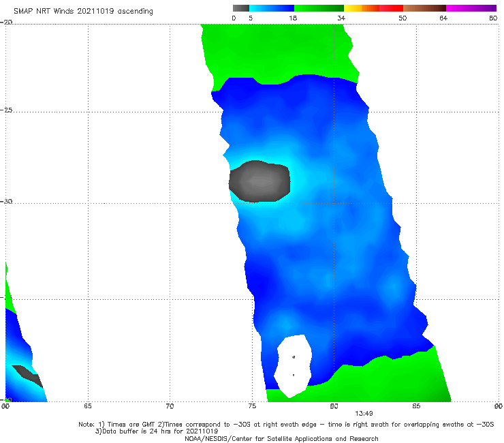Image resolution: width=504 pixels, height=443 pixels.
Task: Click the green segment of the color bar
Action: pos(319,8)
